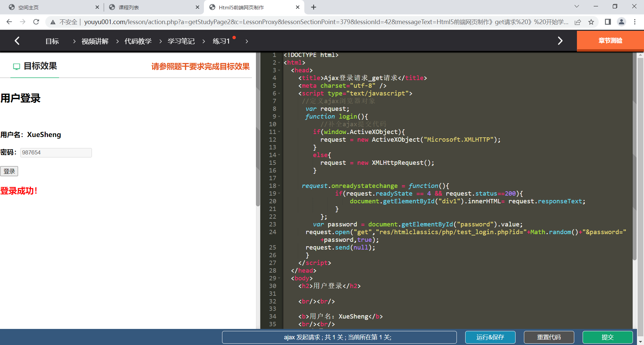Click the closing script tag line 27
The width and height of the screenshot is (644, 345).
[x=315, y=263]
